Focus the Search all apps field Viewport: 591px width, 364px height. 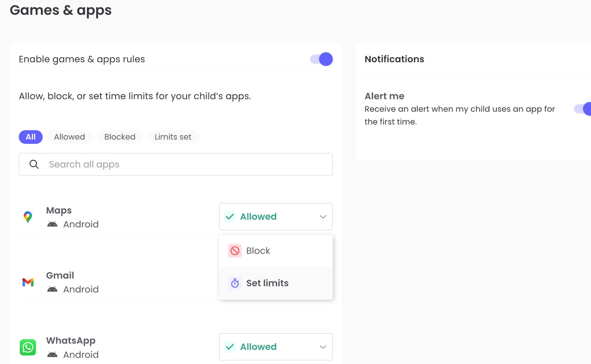(x=175, y=164)
